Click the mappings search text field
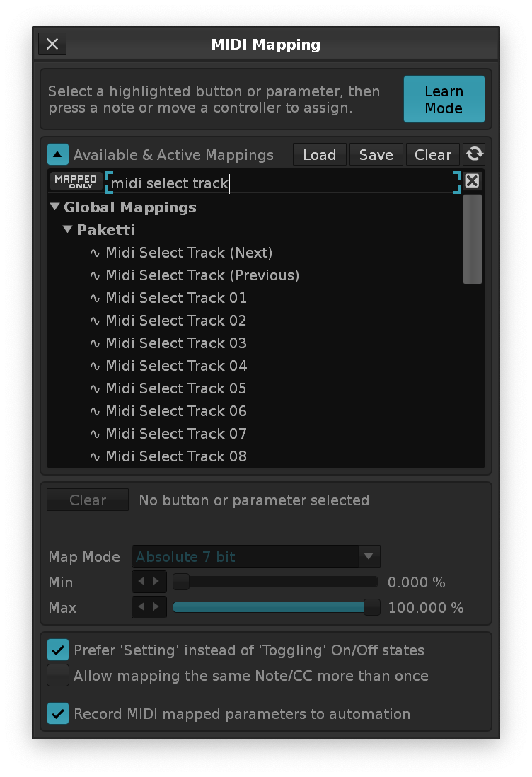 [x=283, y=183]
